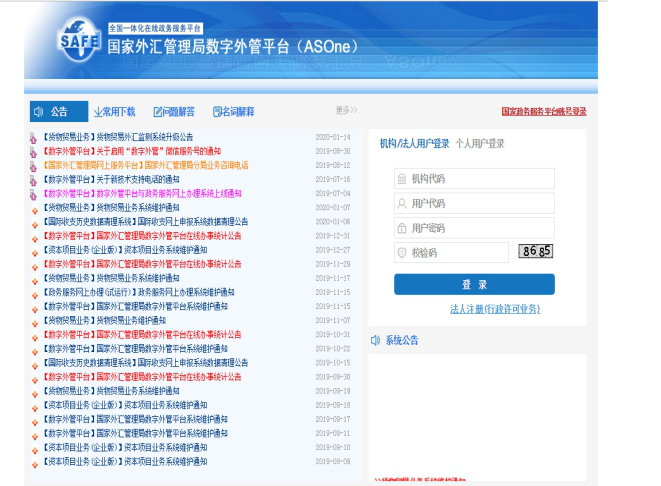
Task: Open 政务服务网上办理系统维护通知 dated 2019-11-15
Action: pyautogui.click(x=139, y=292)
